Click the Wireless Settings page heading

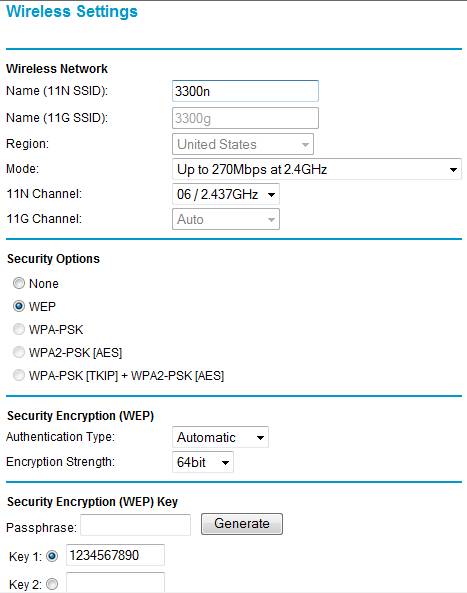tap(72, 11)
